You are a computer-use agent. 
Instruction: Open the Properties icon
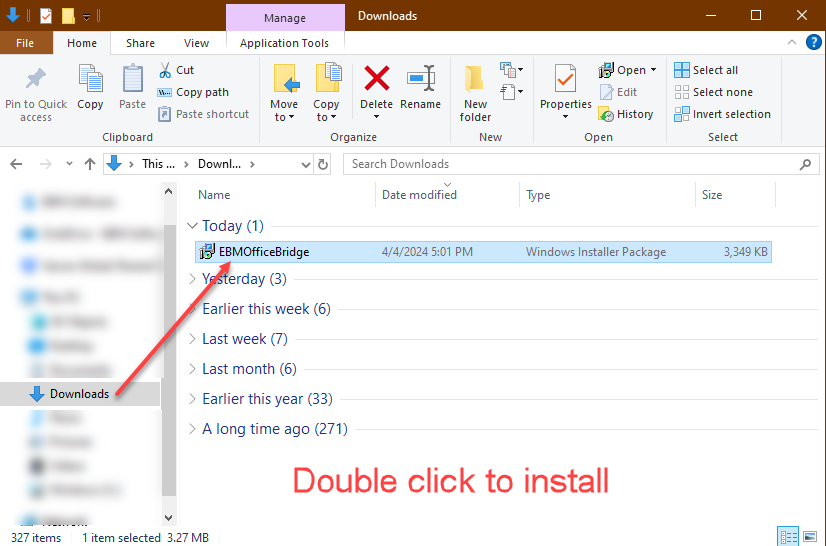point(565,79)
